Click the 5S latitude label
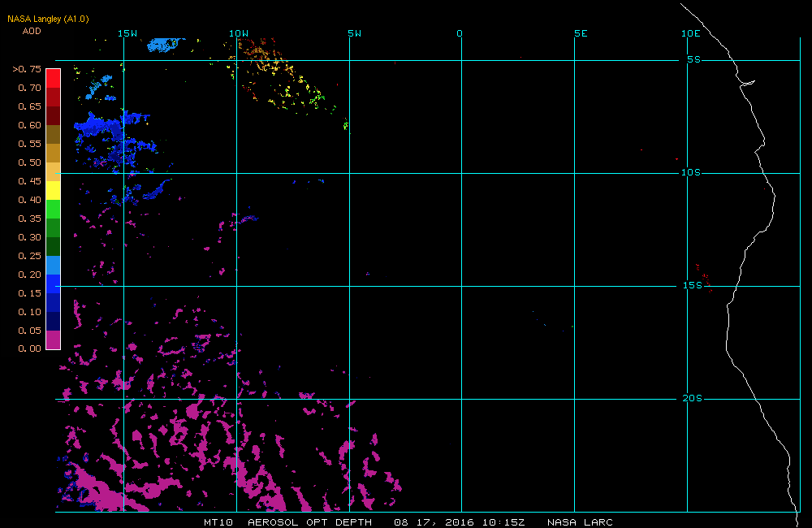This screenshot has height=528, width=812. tap(694, 59)
